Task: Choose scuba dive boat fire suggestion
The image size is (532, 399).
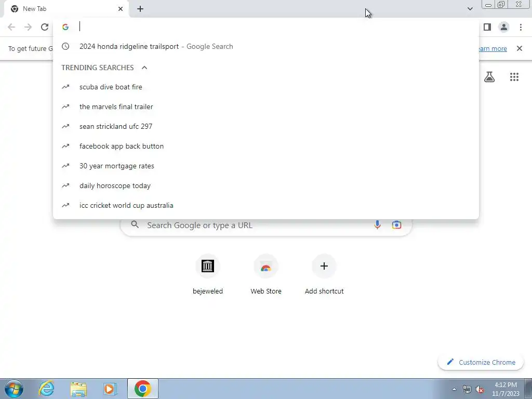Action: coord(266,87)
